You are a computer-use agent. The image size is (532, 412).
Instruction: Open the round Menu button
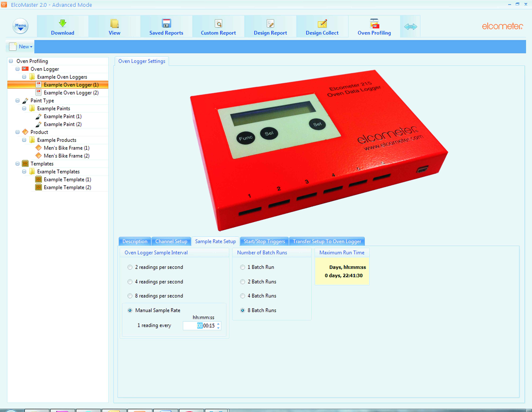(x=20, y=26)
